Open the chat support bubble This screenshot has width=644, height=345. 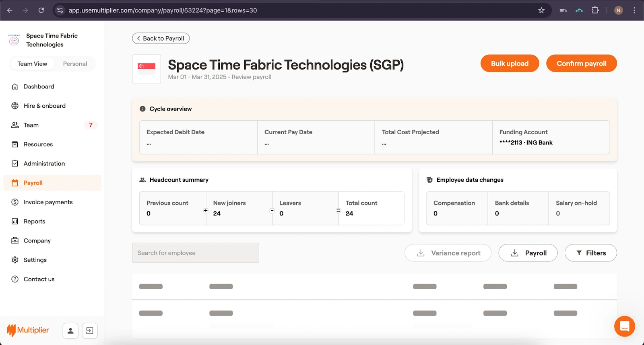coord(624,326)
